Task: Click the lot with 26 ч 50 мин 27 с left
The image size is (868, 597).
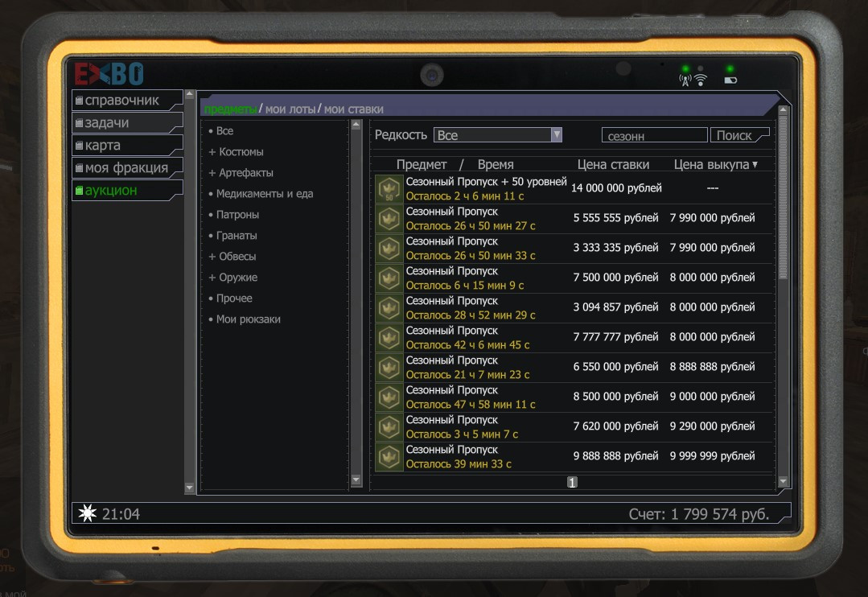Action: coord(574,219)
